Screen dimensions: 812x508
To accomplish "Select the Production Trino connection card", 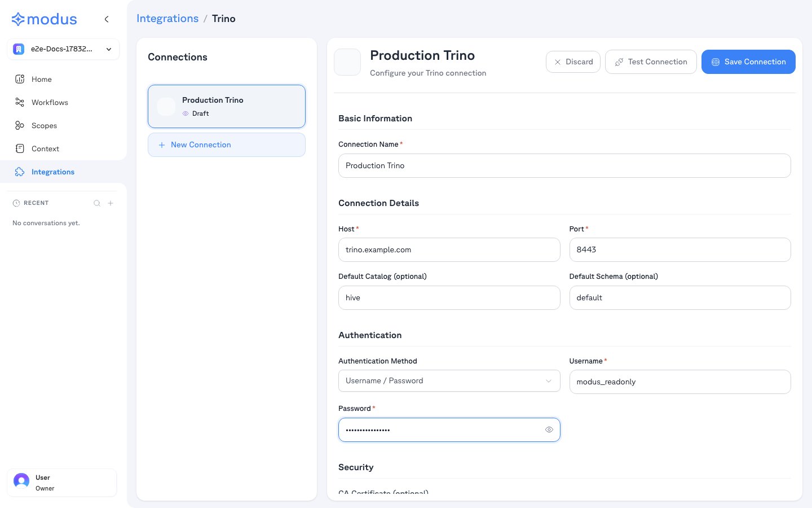I will 227,106.
